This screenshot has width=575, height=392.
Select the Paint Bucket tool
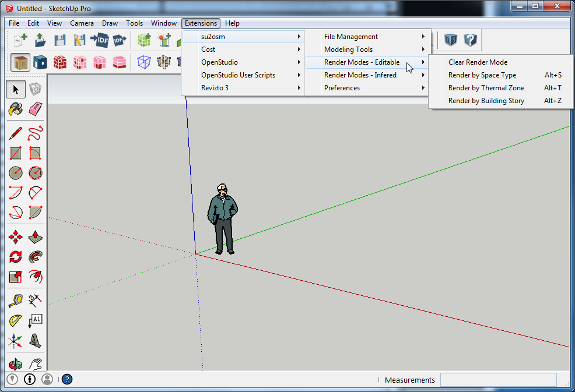click(16, 109)
